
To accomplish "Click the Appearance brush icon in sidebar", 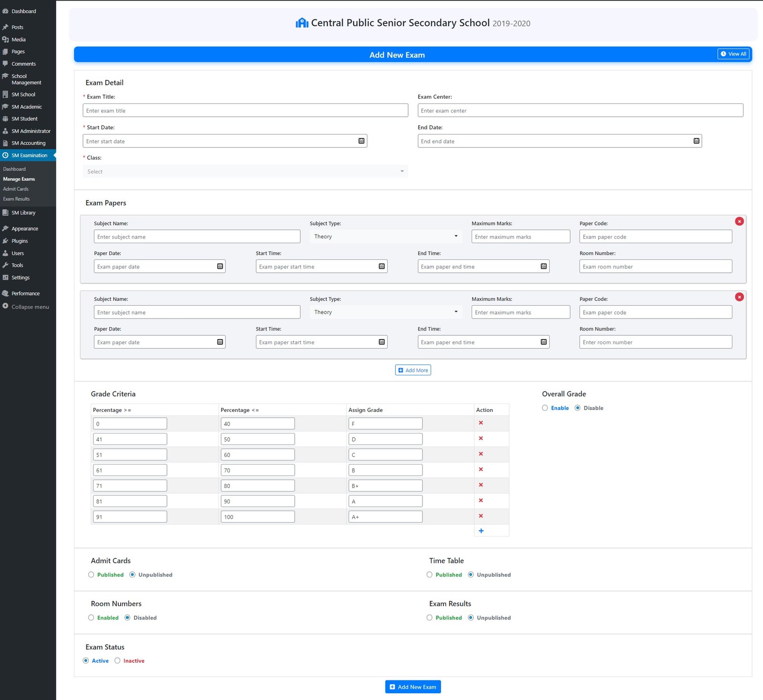I will click(x=5, y=228).
